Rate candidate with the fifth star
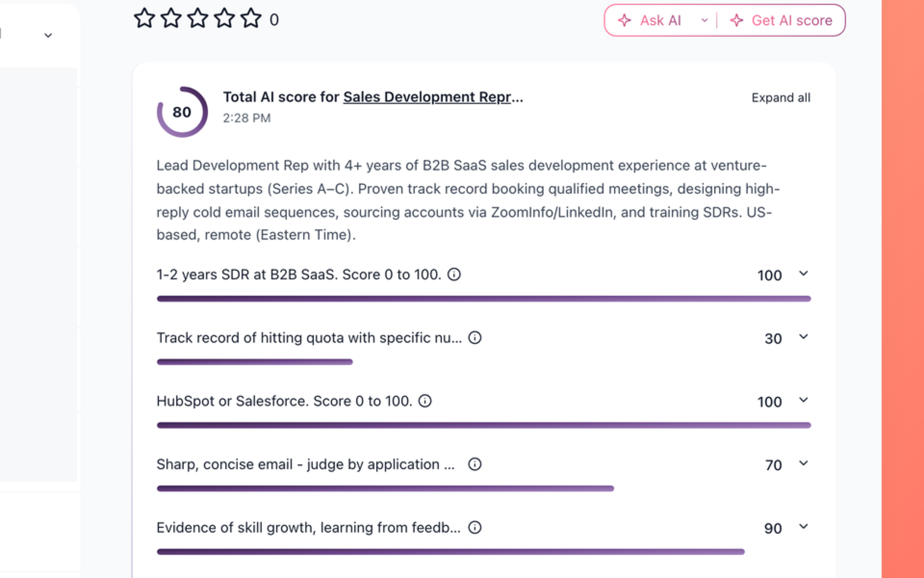 (x=251, y=19)
